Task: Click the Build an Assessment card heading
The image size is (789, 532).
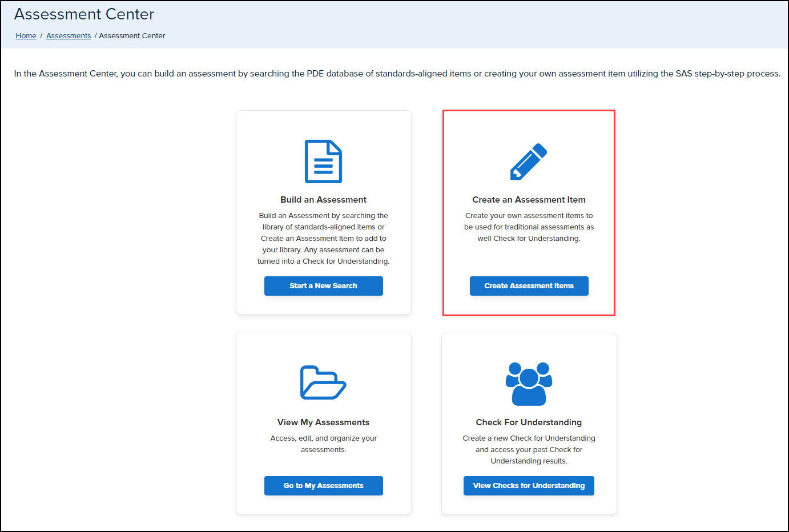Action: [323, 200]
